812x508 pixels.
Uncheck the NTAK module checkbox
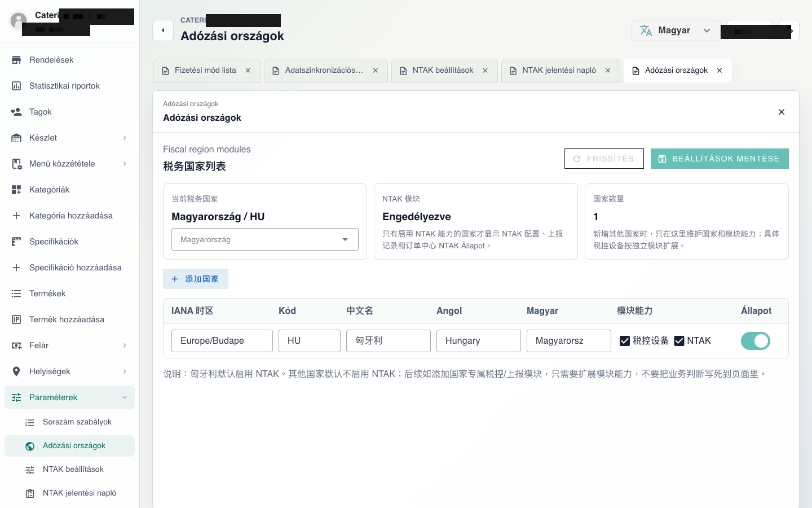pos(679,341)
